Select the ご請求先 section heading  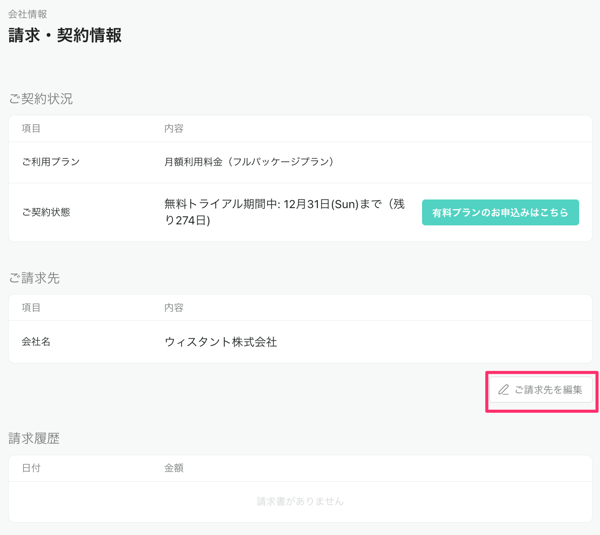34,278
